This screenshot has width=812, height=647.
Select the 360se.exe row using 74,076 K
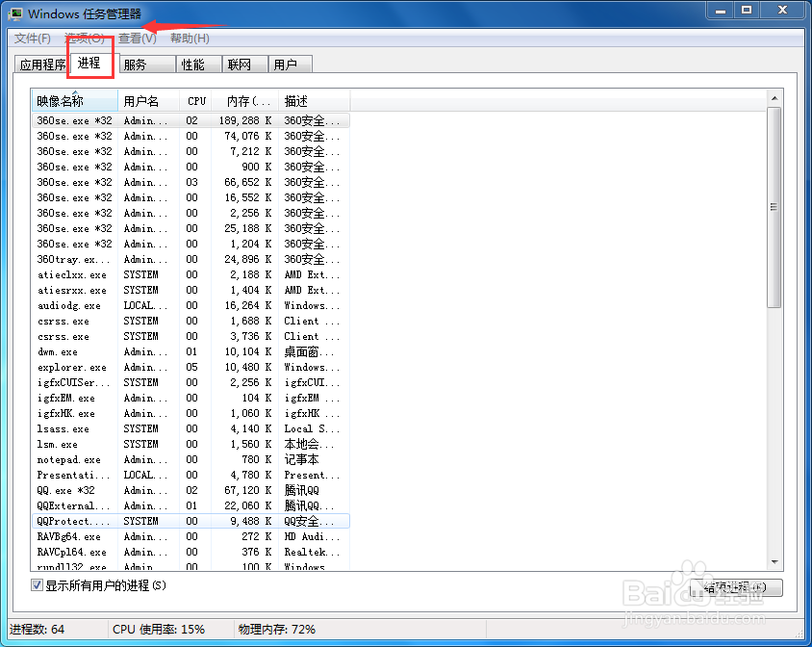tap(190, 136)
